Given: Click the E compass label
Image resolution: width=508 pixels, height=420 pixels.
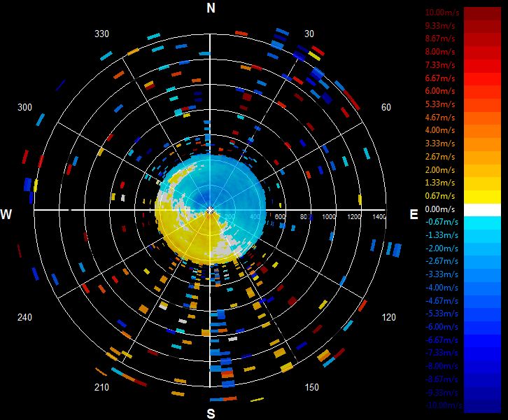Looking at the screenshot, I should pos(414,214).
